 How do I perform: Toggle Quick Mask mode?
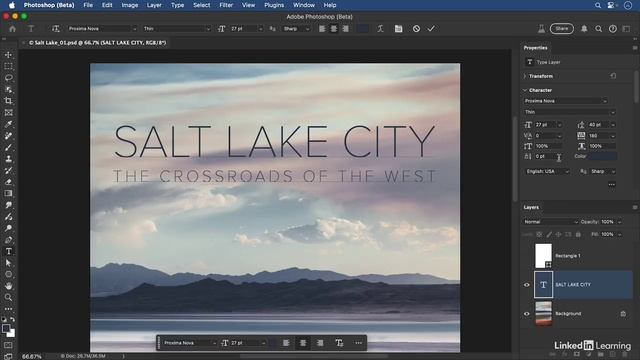click(8, 345)
